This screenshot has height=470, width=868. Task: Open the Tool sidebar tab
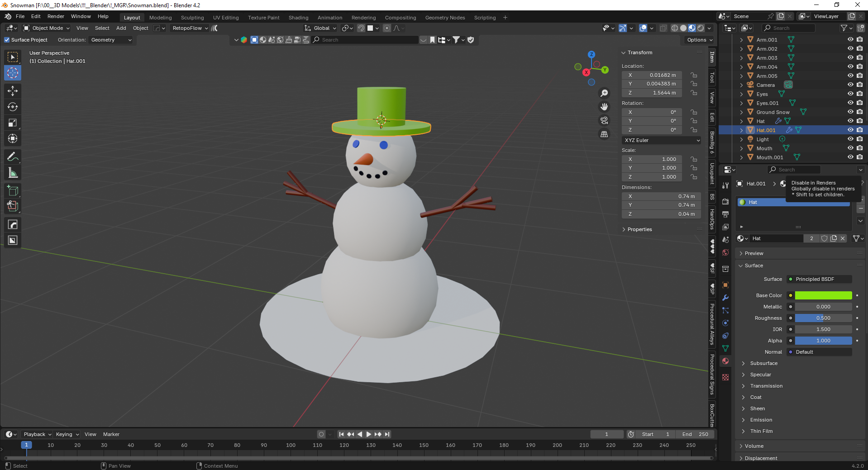[x=712, y=78]
